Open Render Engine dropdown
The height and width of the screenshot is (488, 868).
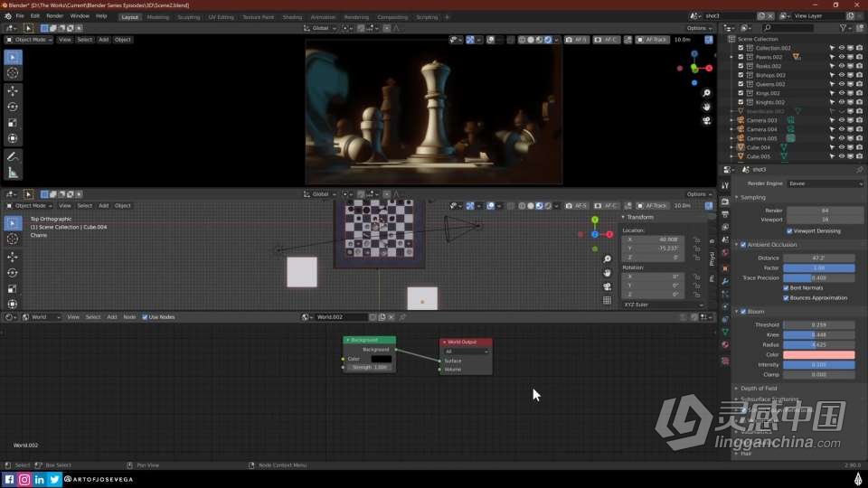click(825, 183)
